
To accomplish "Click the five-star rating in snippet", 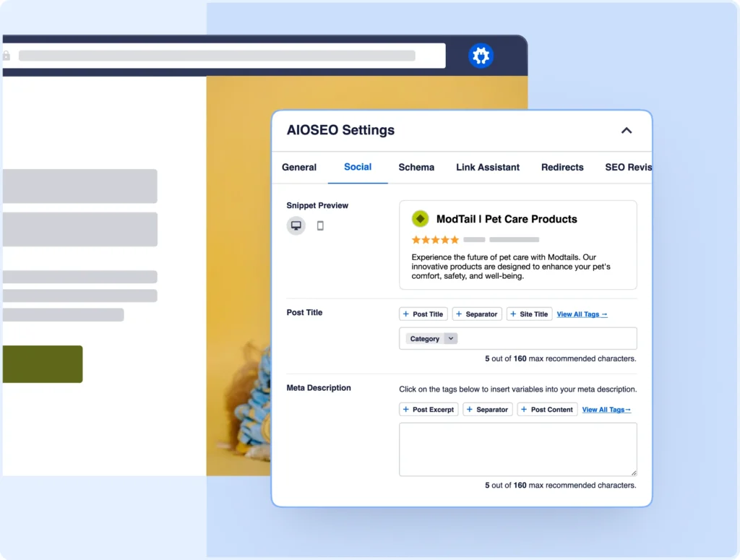I will point(435,240).
